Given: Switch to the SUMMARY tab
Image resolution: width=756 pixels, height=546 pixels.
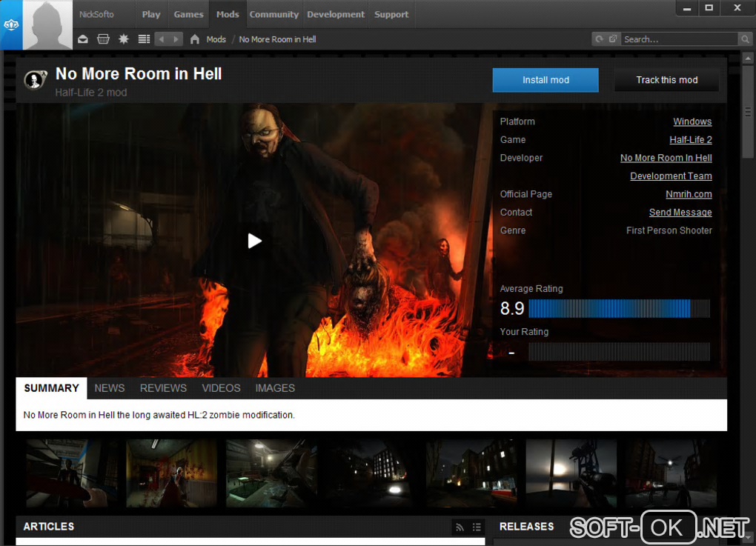Looking at the screenshot, I should point(52,388).
